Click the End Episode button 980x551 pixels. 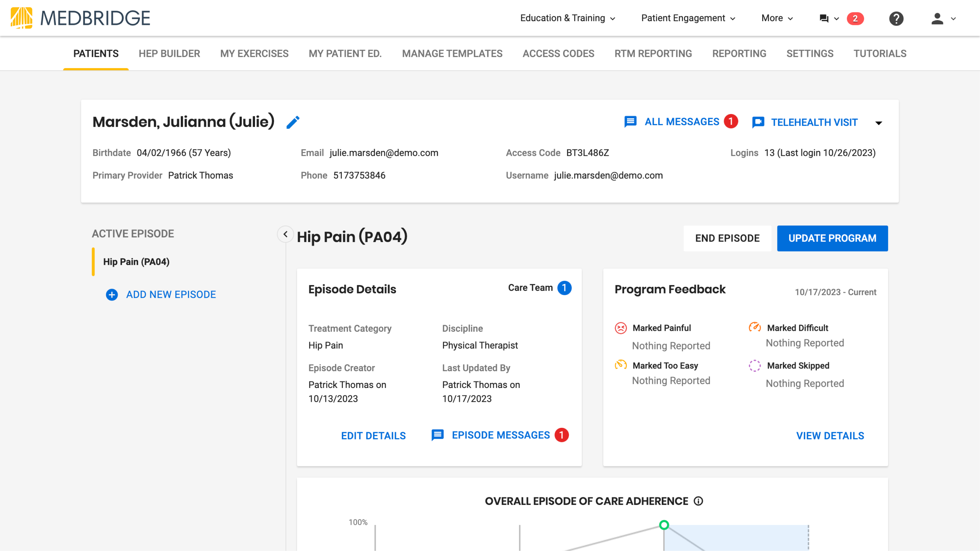click(727, 239)
